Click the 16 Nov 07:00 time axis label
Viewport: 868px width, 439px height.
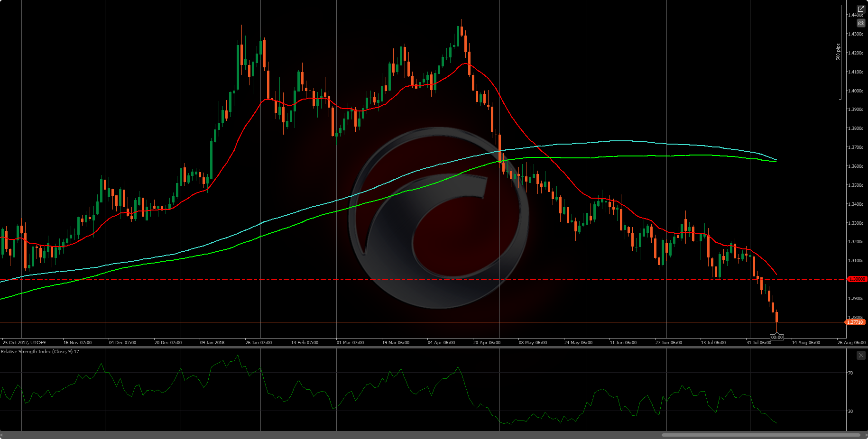[x=77, y=342]
